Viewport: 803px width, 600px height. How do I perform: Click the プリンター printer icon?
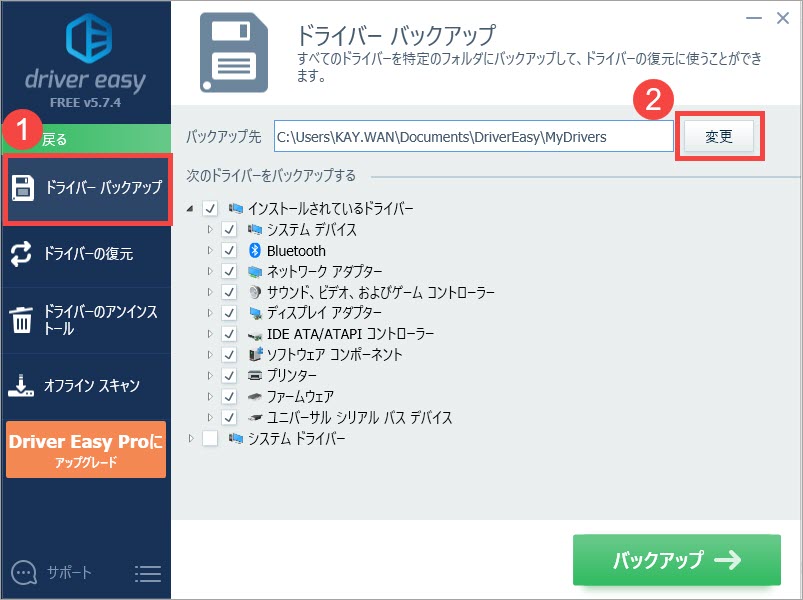click(255, 375)
